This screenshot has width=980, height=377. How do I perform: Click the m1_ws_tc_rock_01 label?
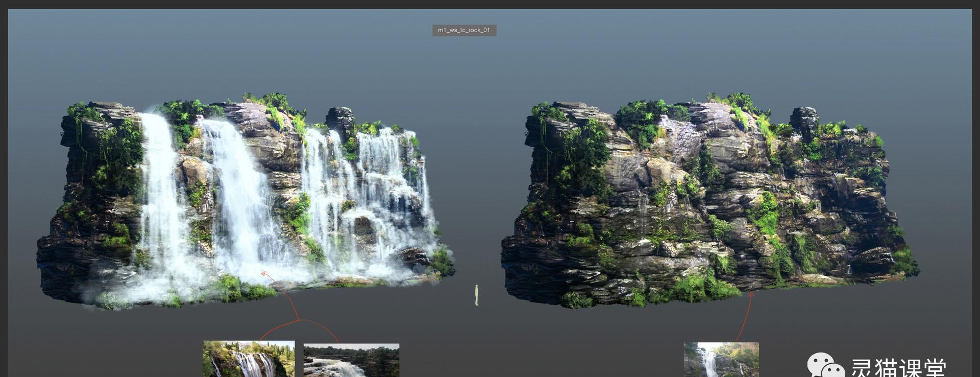click(x=464, y=30)
